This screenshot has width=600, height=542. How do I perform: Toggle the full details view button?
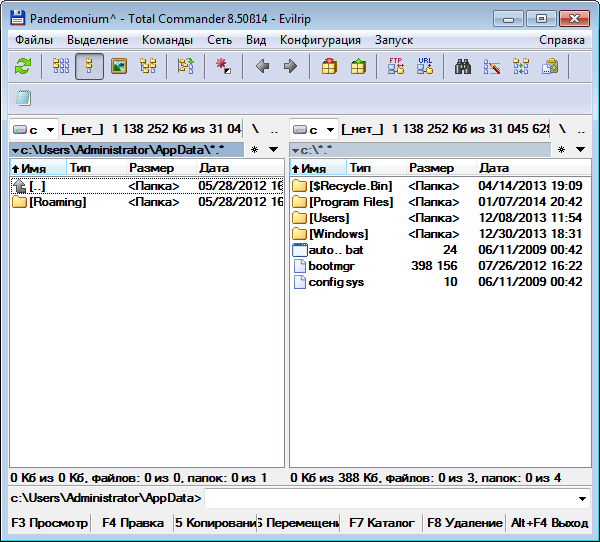pyautogui.click(x=90, y=66)
